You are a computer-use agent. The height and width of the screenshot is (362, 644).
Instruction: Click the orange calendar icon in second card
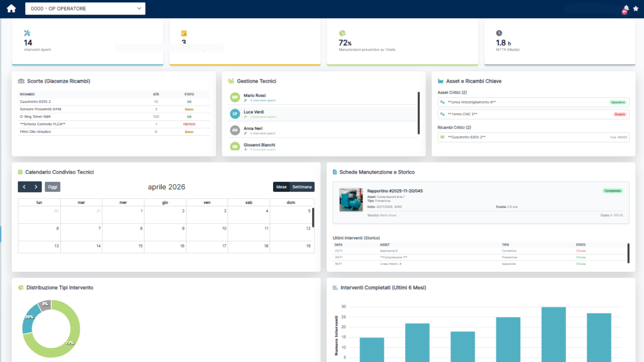pyautogui.click(x=184, y=33)
